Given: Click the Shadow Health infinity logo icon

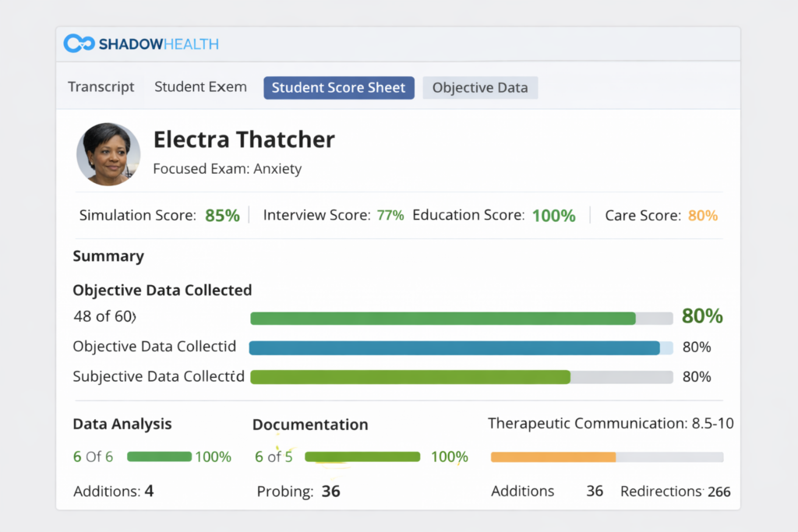Looking at the screenshot, I should (79, 44).
